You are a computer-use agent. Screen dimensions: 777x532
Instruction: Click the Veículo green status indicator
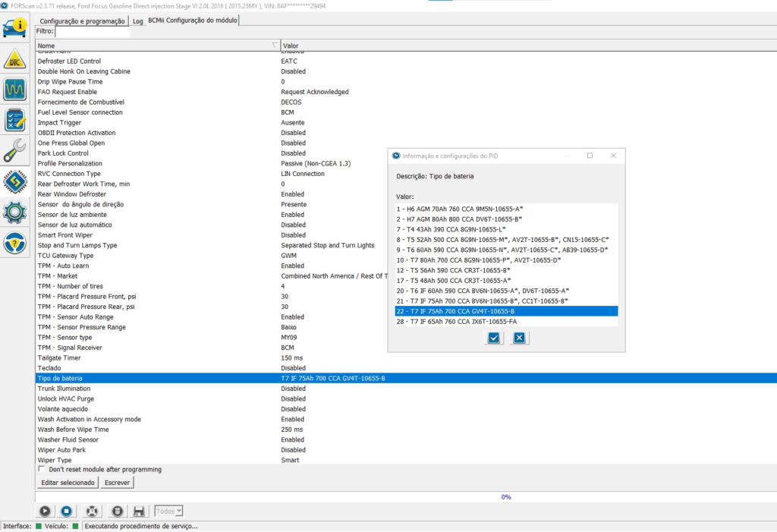(x=75, y=526)
